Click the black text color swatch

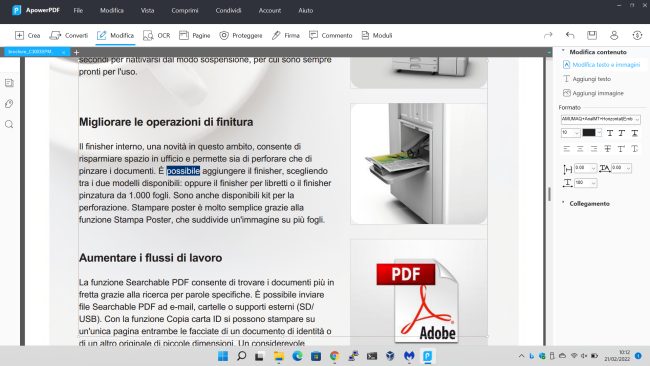[589, 133]
